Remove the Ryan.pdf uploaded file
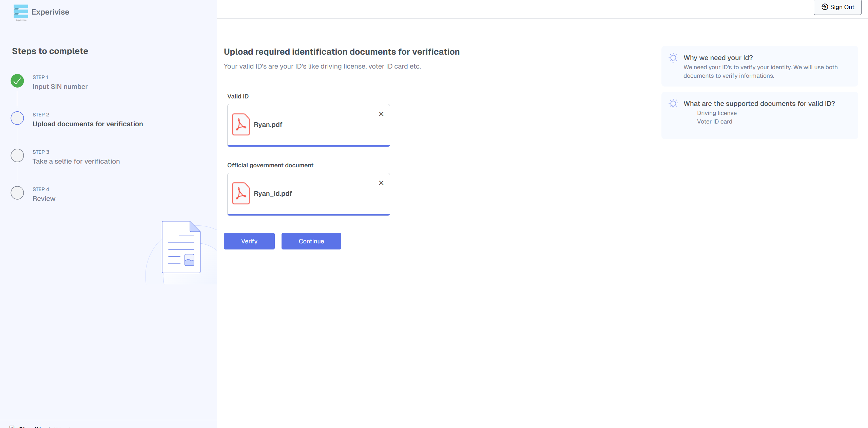Image resolution: width=868 pixels, height=428 pixels. [381, 114]
